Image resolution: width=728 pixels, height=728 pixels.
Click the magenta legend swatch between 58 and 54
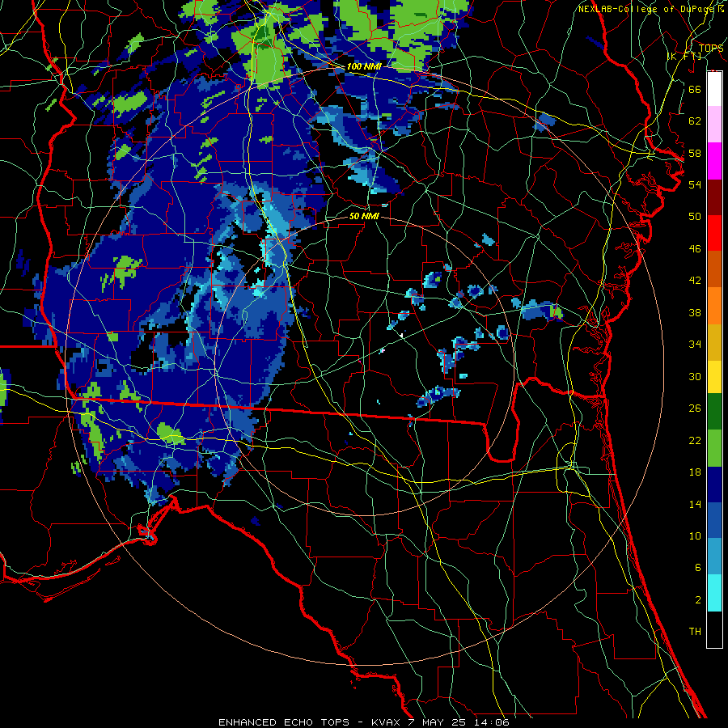(714, 161)
